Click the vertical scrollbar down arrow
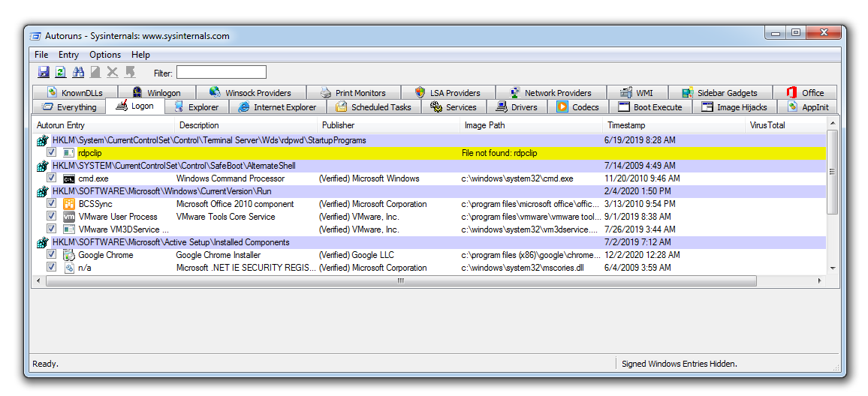The image size is (868, 396). click(832, 268)
